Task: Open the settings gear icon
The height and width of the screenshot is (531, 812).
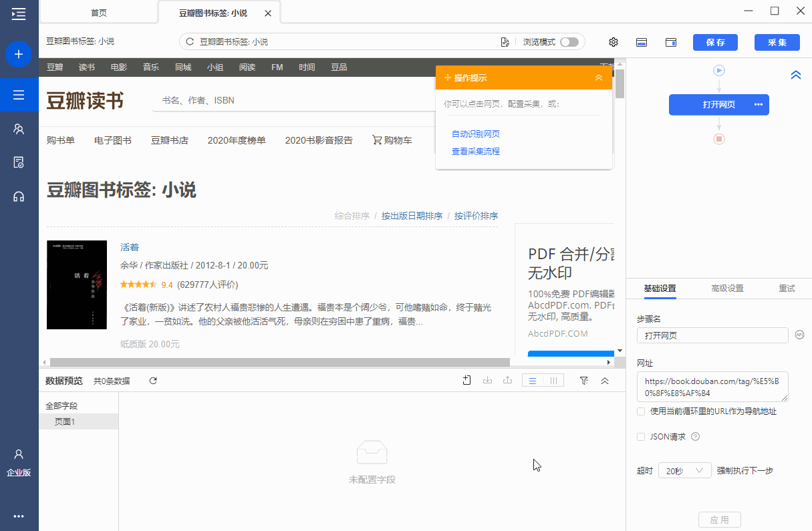Action: point(614,42)
